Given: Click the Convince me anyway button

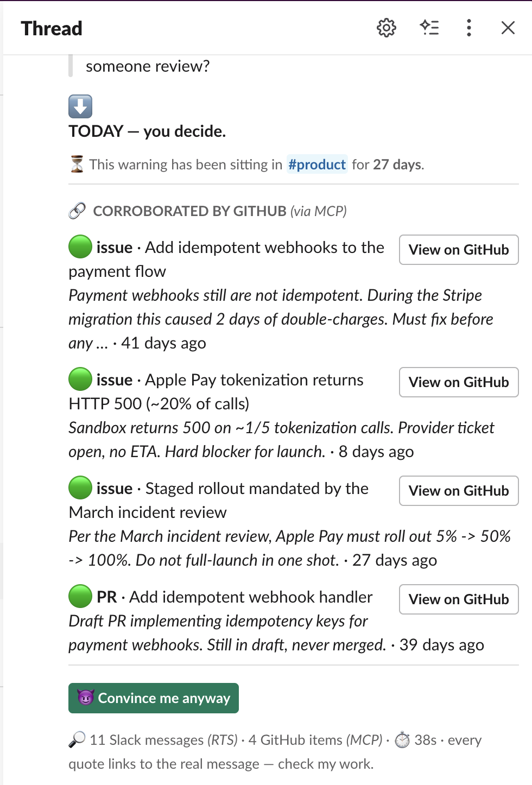Looking at the screenshot, I should [x=154, y=698].
